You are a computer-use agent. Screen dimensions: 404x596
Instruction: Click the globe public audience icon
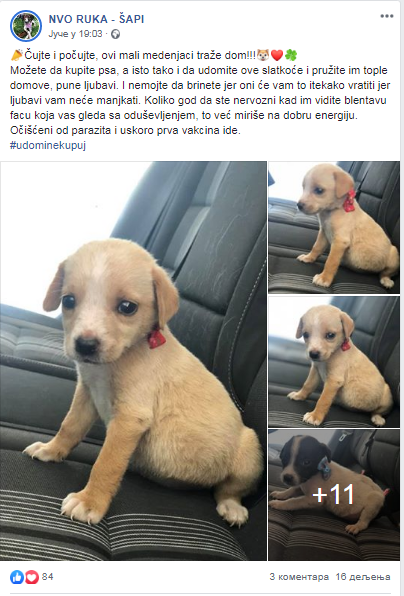(115, 34)
